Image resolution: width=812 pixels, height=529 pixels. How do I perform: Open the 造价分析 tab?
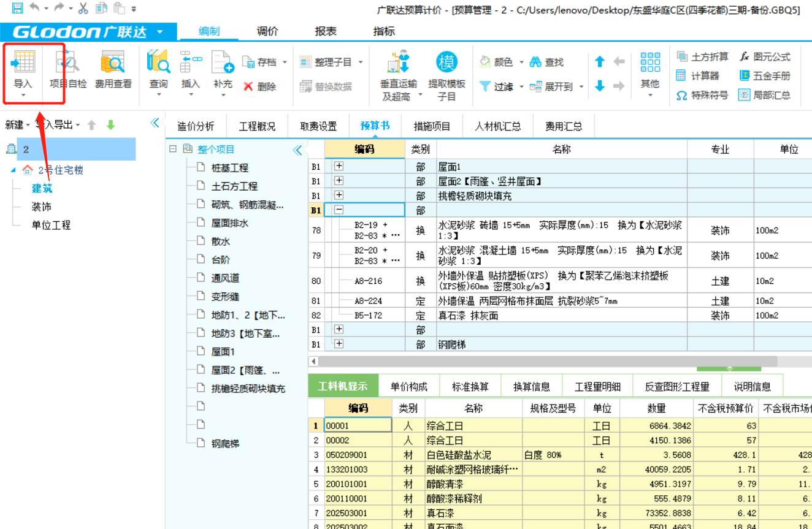pos(196,126)
